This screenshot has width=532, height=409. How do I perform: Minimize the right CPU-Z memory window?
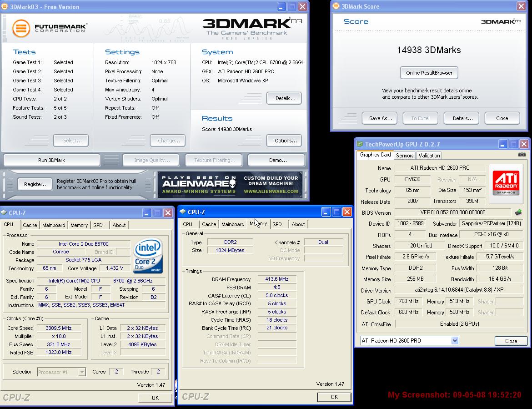tap(326, 212)
